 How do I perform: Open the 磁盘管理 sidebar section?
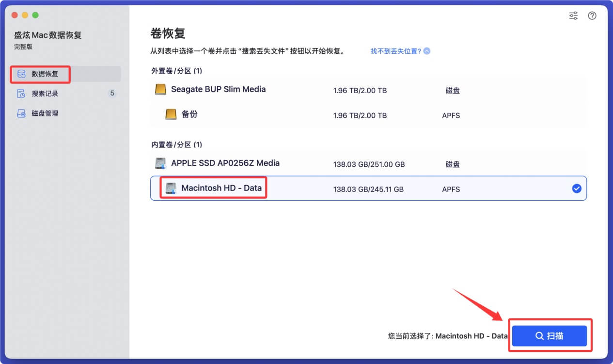44,113
